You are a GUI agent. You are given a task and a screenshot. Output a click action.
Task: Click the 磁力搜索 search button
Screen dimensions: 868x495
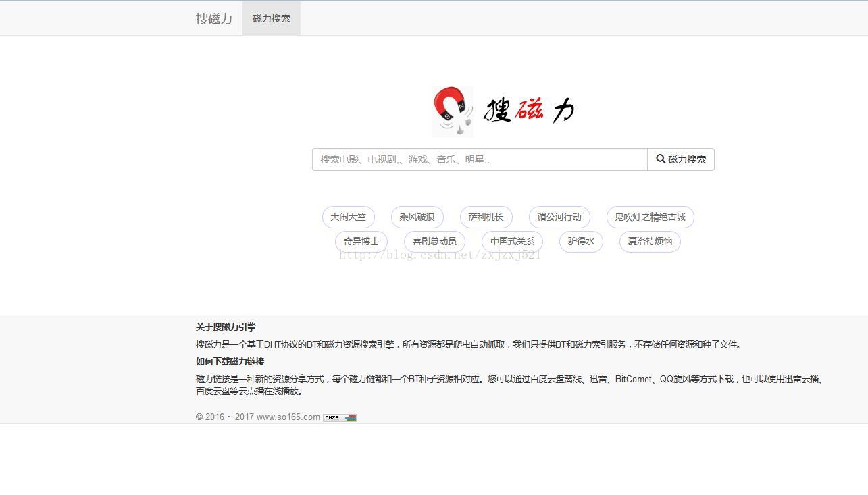(681, 159)
